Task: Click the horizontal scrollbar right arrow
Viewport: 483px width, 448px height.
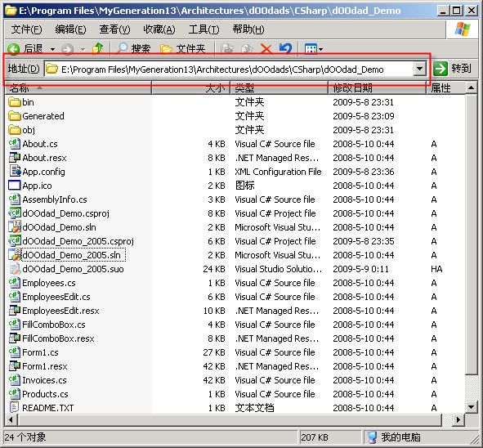Action: [x=458, y=419]
